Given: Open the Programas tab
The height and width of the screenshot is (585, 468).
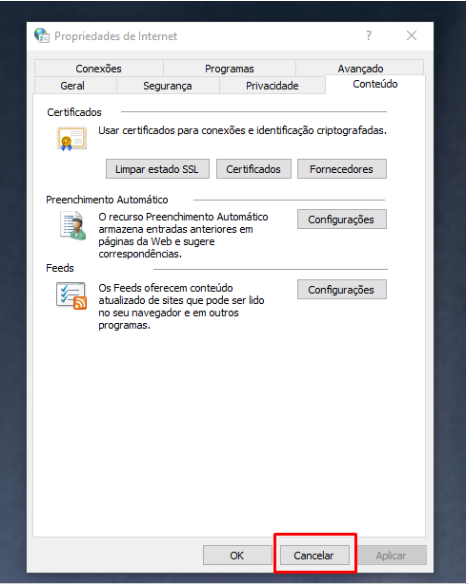Looking at the screenshot, I should coord(229,68).
